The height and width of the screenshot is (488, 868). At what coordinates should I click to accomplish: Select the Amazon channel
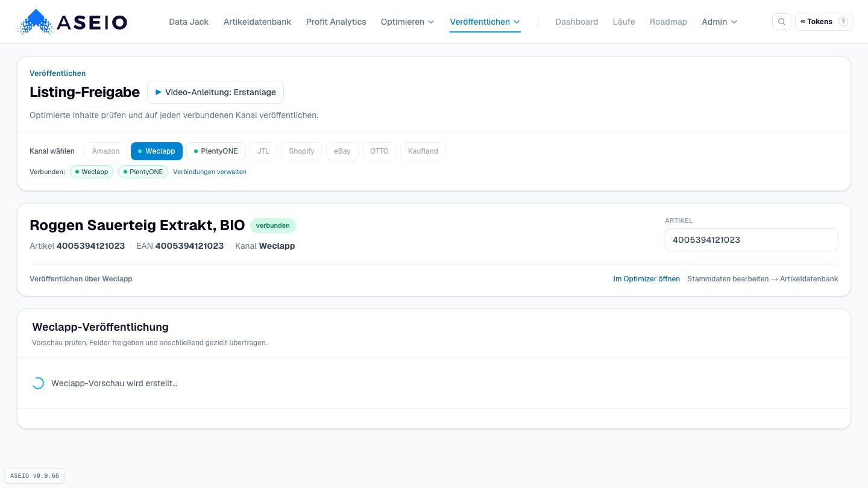point(105,151)
